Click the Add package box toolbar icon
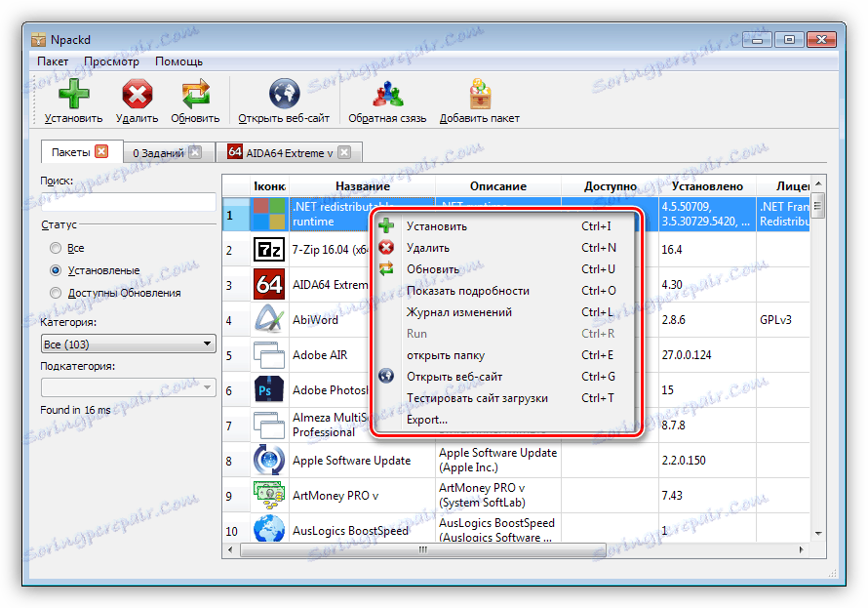This screenshot has height=608, width=868. (480, 93)
